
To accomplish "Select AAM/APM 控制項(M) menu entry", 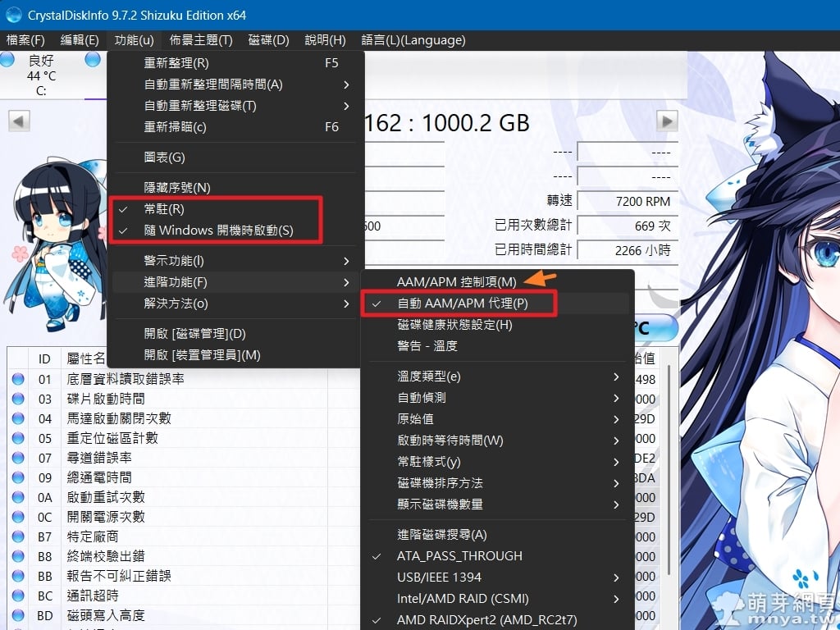I will [x=456, y=282].
